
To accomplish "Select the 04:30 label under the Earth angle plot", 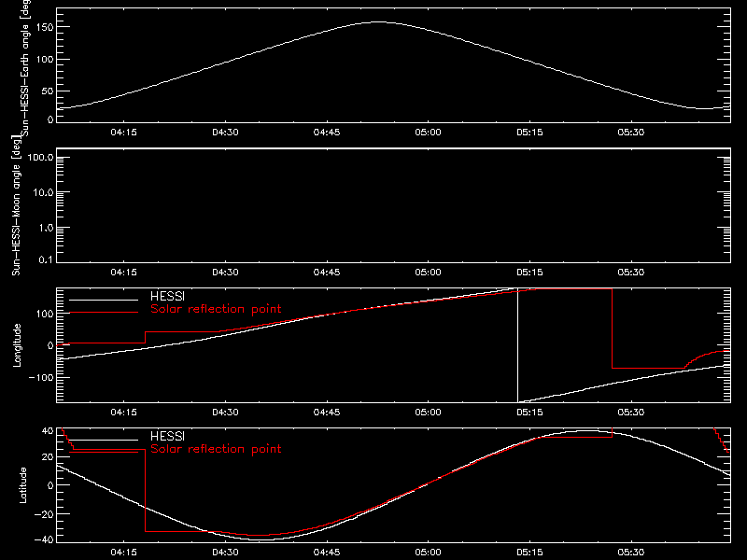I will click(225, 132).
